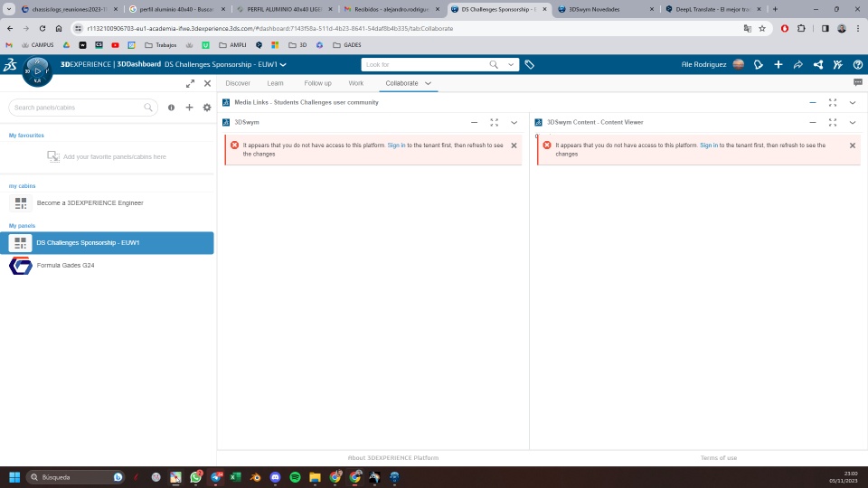Open the 3DSwym connect network icon
Image resolution: width=868 pixels, height=488 pixels.
(x=818, y=65)
